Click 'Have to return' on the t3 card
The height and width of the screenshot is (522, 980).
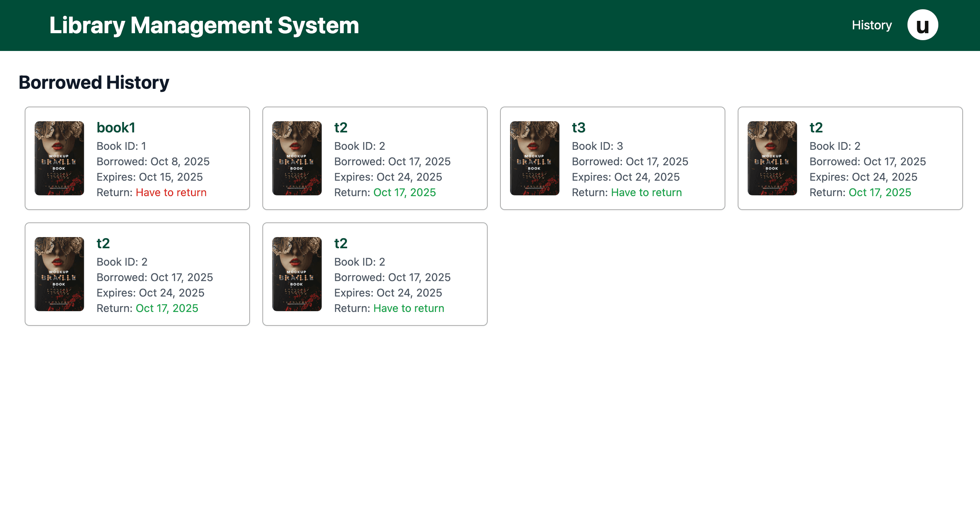click(646, 192)
